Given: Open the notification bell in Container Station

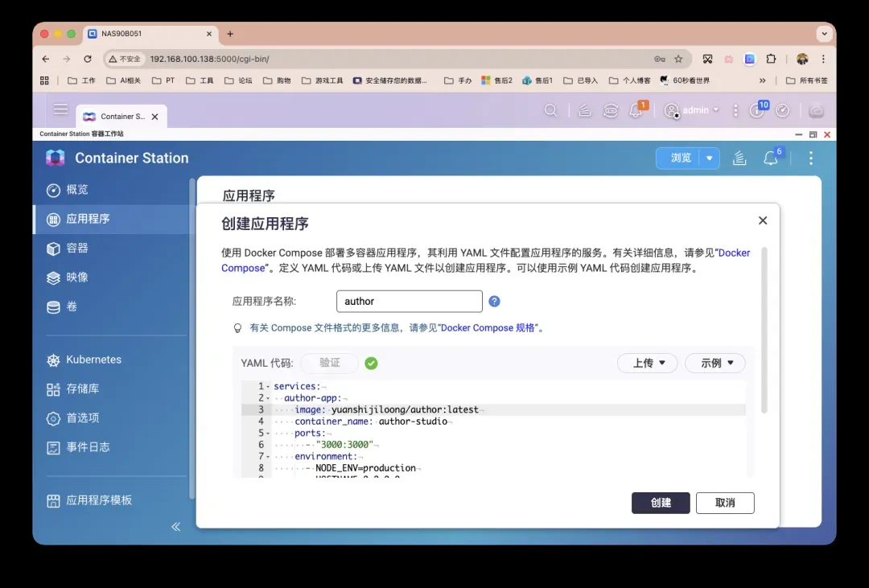Looking at the screenshot, I should coord(770,158).
